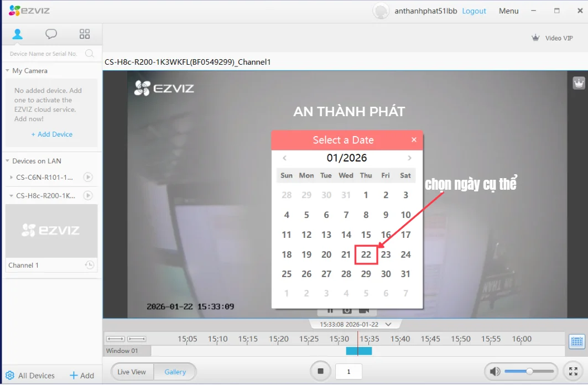Play the CS-C6N-R101 device stream
Viewport: 588px width, 385px height.
coord(87,177)
